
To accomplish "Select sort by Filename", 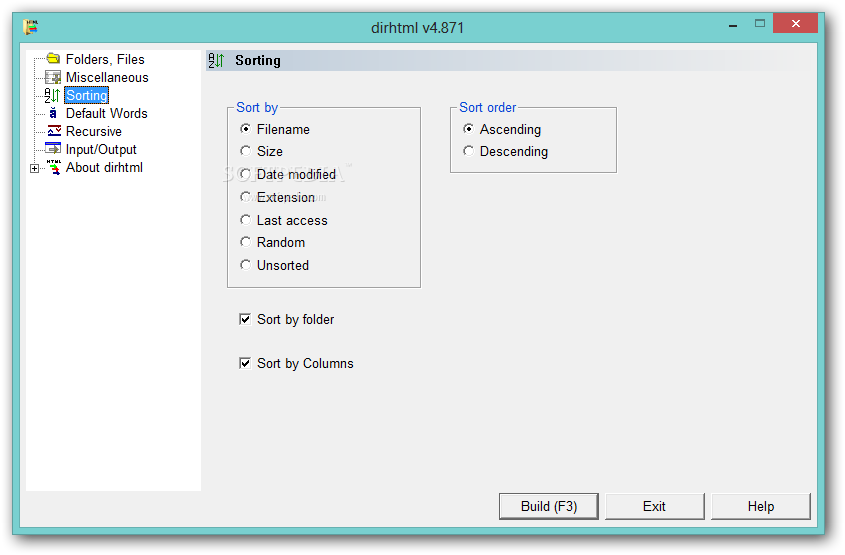I will (275, 129).
